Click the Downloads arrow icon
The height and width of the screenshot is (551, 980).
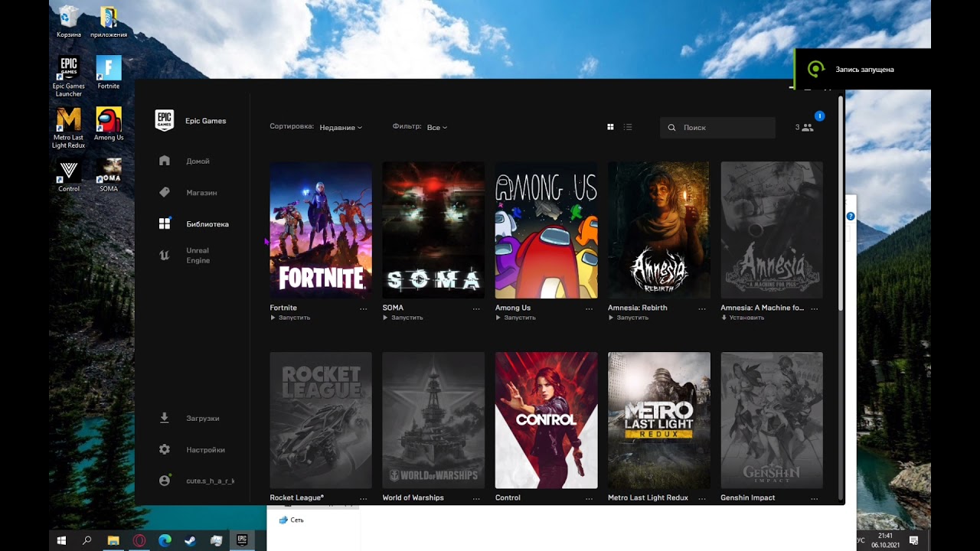pos(164,418)
